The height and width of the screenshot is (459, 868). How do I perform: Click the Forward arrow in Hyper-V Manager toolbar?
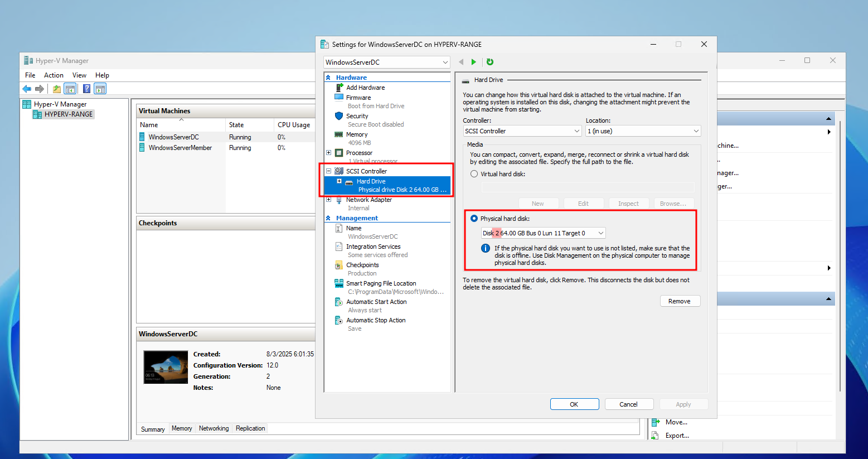(x=40, y=89)
